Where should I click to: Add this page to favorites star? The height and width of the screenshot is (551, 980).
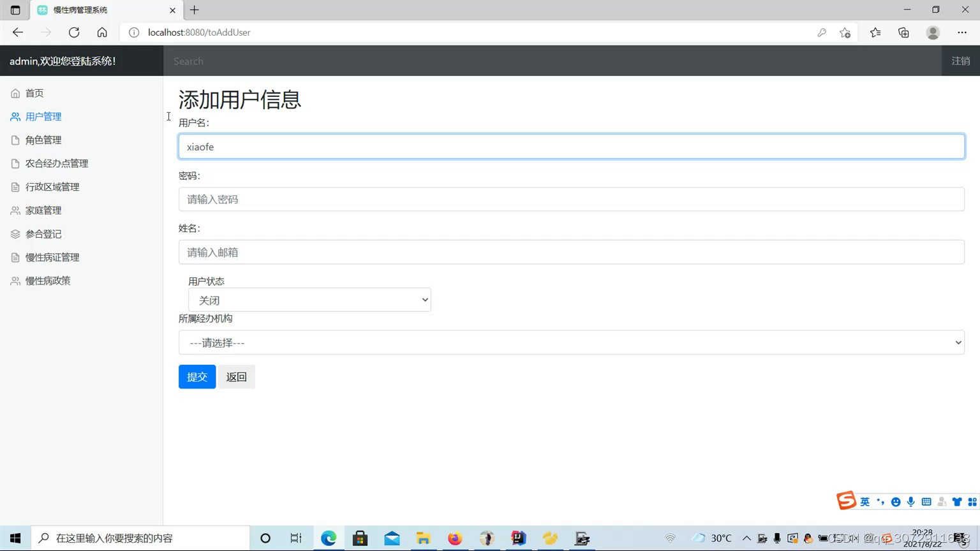[845, 33]
